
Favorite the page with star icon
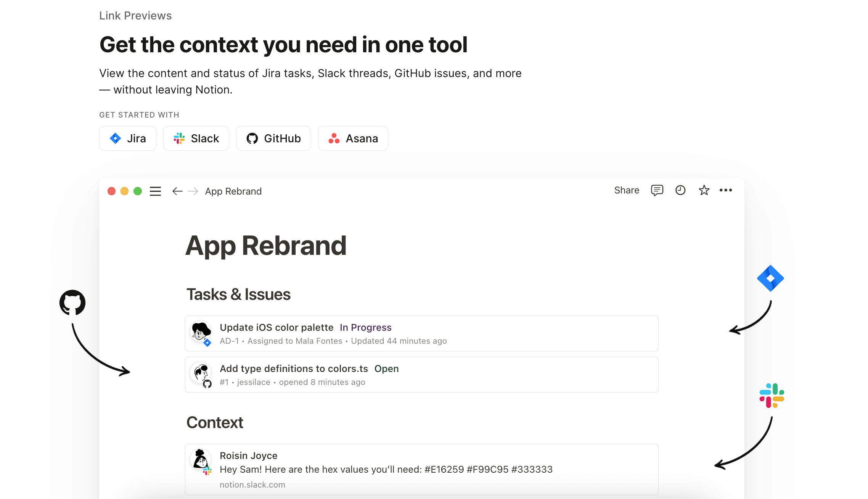[x=704, y=190]
